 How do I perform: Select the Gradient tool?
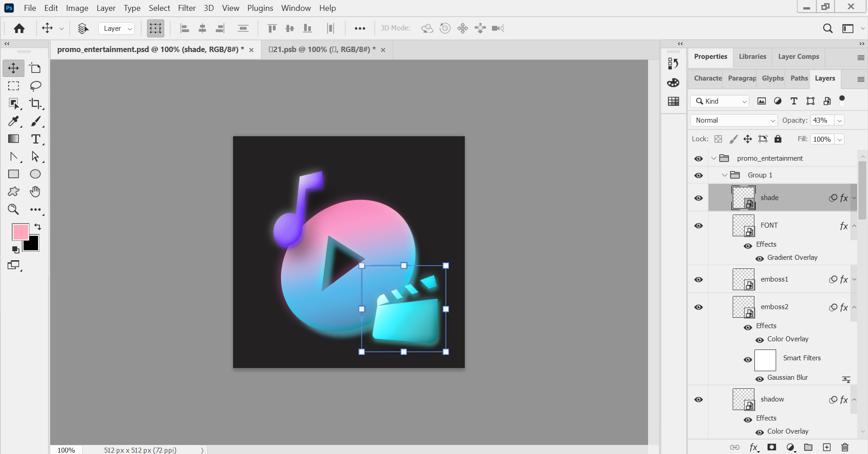pos(14,139)
